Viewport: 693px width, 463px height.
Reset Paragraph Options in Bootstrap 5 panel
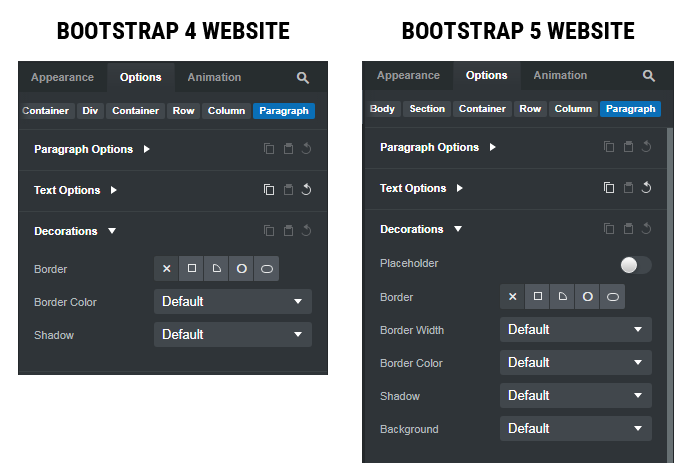click(646, 146)
